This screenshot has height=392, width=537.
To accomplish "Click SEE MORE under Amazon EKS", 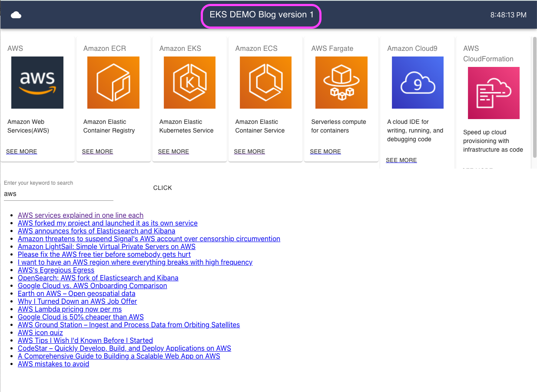I will 173,152.
